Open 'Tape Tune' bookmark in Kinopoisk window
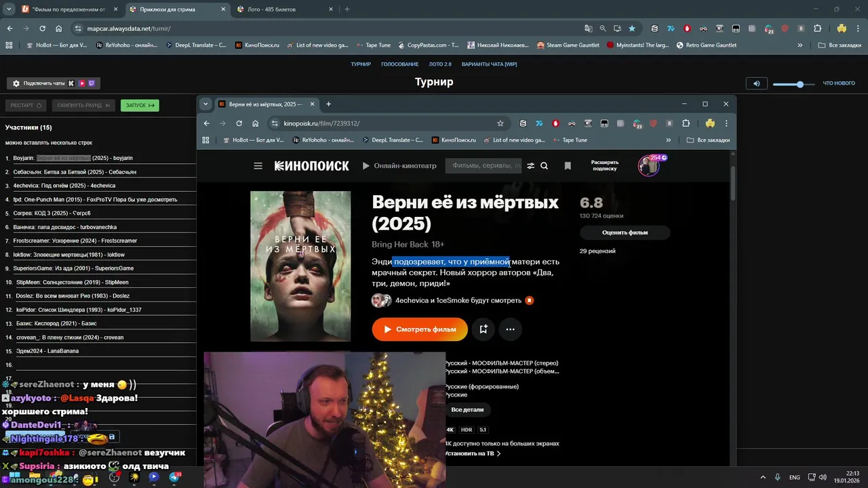 pos(569,140)
